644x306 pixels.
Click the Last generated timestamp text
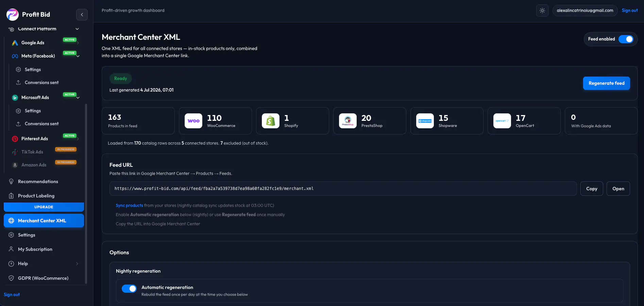(x=141, y=90)
